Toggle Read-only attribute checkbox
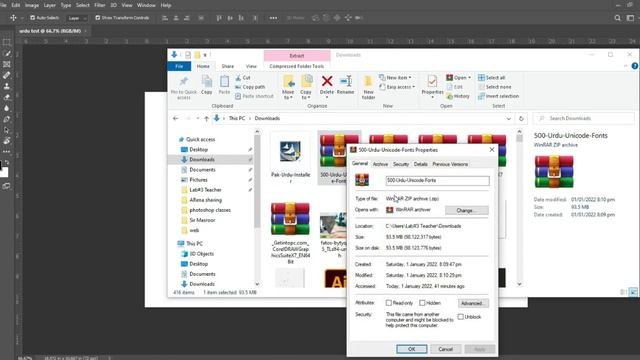 pyautogui.click(x=389, y=303)
